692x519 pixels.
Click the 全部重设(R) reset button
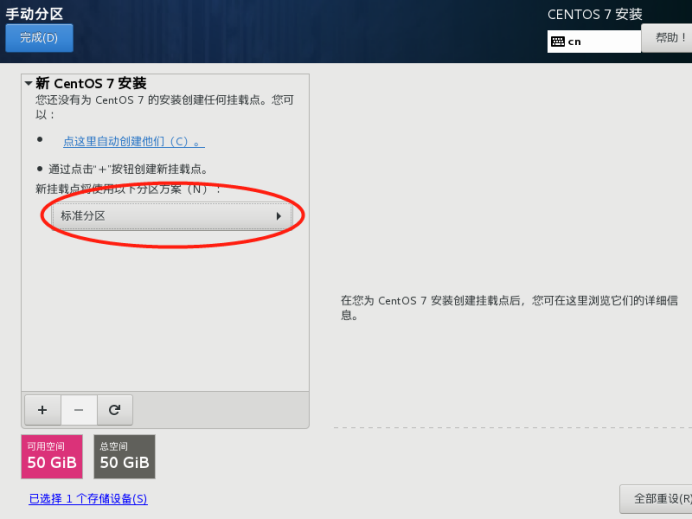click(x=656, y=499)
